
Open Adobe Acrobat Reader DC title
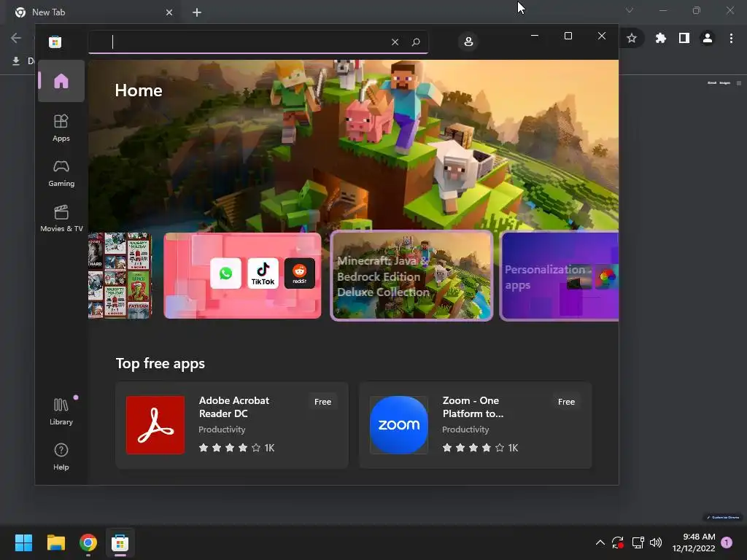234,407
